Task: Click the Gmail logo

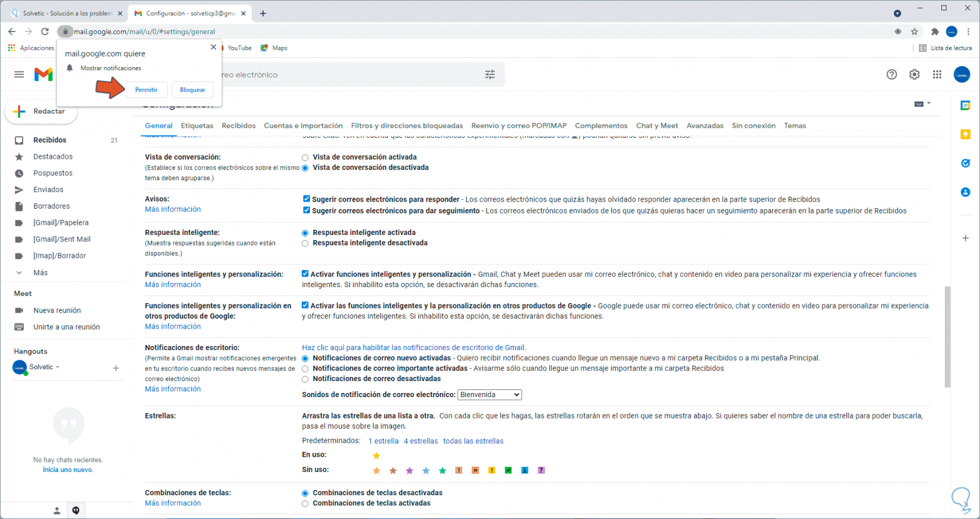Action: [43, 74]
